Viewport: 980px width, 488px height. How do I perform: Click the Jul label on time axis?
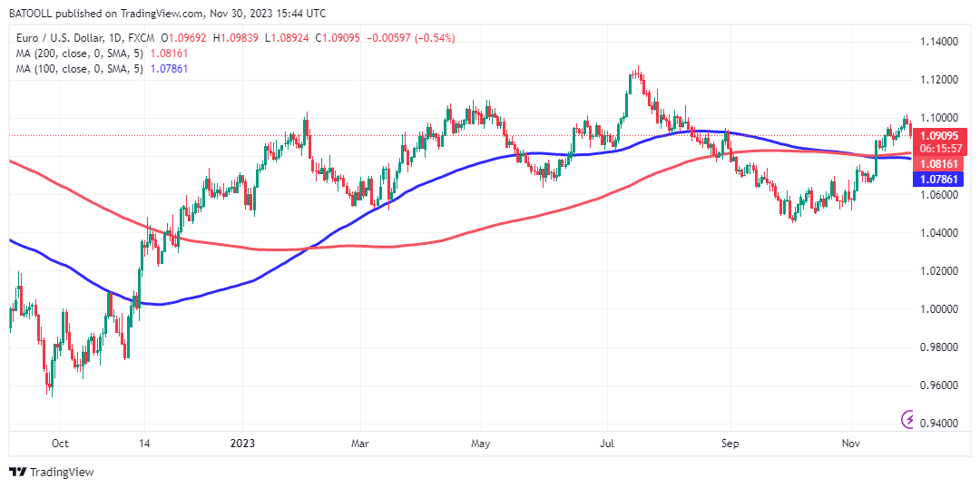(x=608, y=444)
